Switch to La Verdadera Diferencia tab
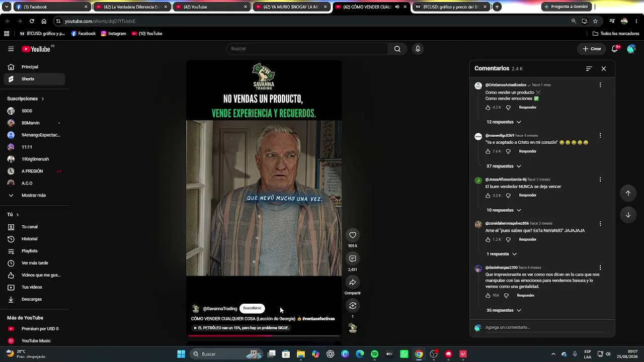The image size is (644, 362). (x=131, y=7)
